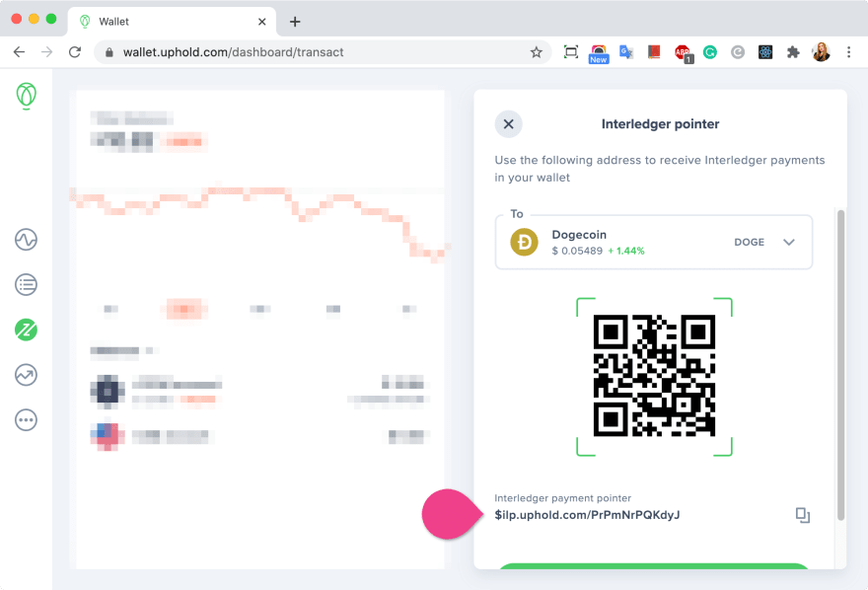This screenshot has height=590, width=868.
Task: Click the Uphold logo in sidebar
Action: [26, 95]
